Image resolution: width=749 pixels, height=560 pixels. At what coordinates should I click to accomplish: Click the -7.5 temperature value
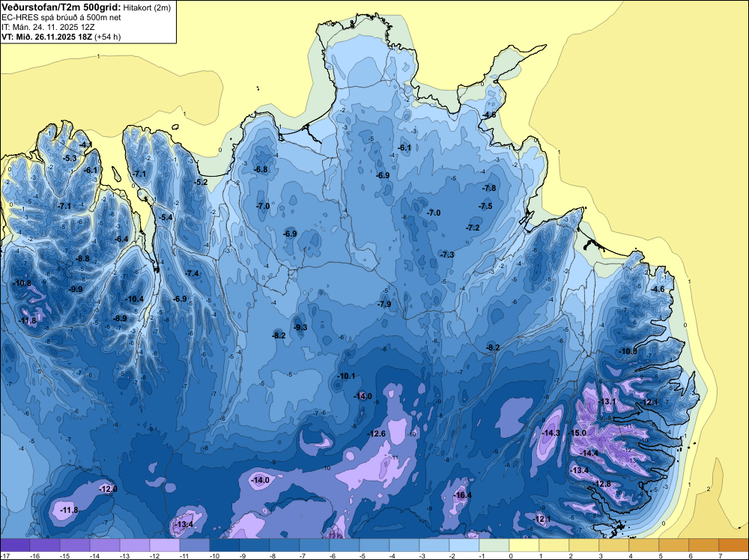(485, 206)
